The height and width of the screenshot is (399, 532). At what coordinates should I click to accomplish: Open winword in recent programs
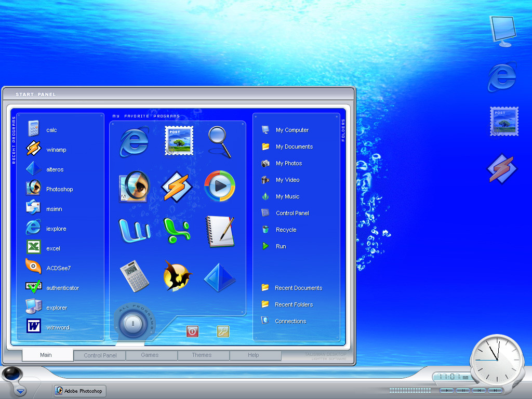coord(48,327)
